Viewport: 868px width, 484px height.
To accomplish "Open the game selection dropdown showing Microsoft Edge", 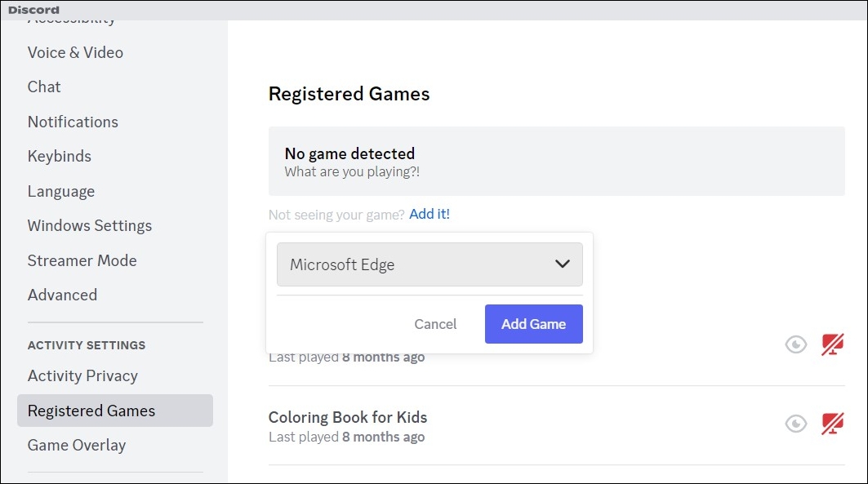I will (x=430, y=264).
